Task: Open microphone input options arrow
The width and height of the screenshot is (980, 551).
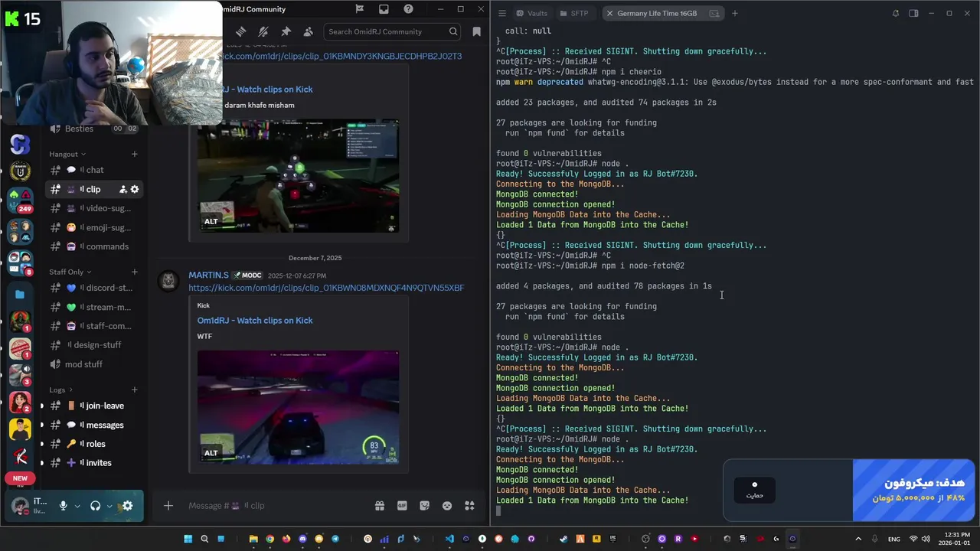Action: tap(77, 506)
